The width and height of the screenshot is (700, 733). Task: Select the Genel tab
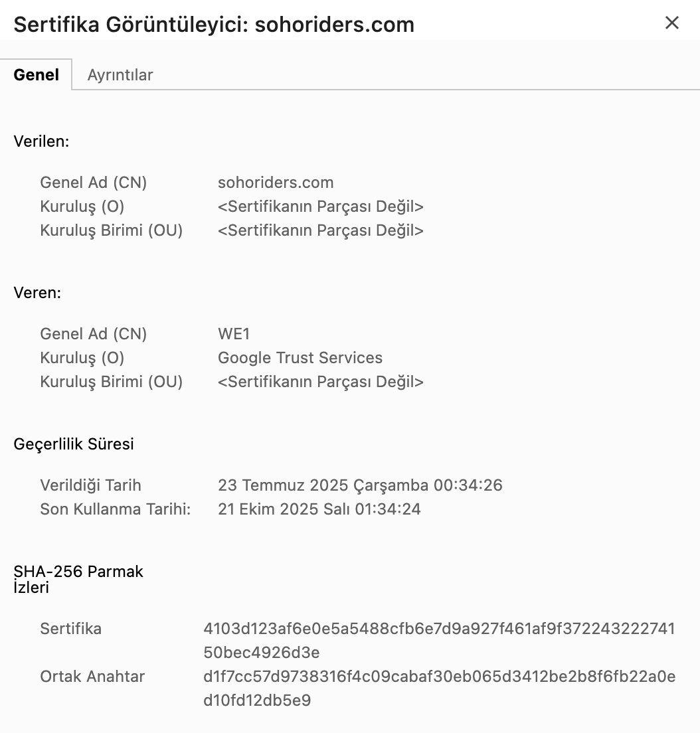36,75
